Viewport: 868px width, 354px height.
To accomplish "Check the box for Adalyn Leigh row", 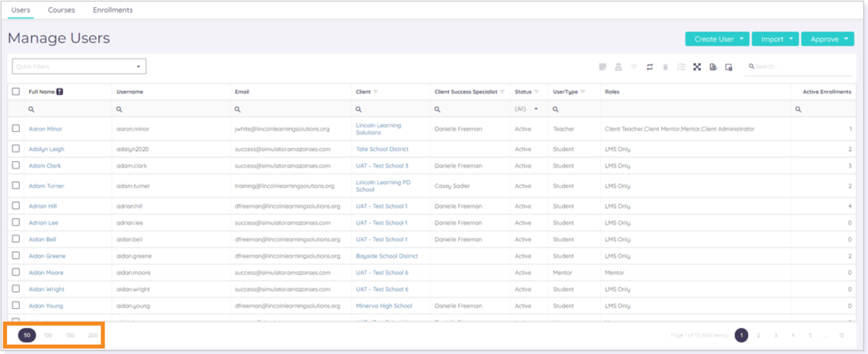I will (x=16, y=149).
